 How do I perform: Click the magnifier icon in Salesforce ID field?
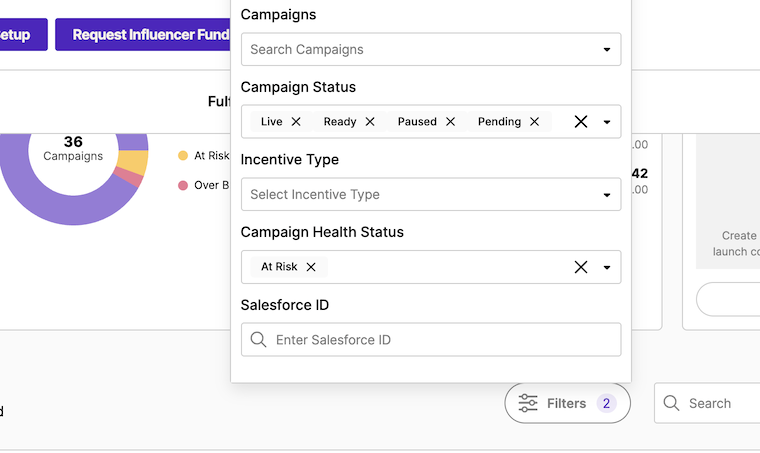pyautogui.click(x=259, y=340)
